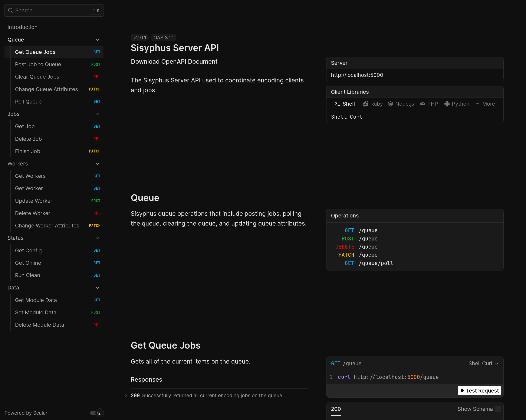Open the Introduction sidebar item

click(22, 27)
